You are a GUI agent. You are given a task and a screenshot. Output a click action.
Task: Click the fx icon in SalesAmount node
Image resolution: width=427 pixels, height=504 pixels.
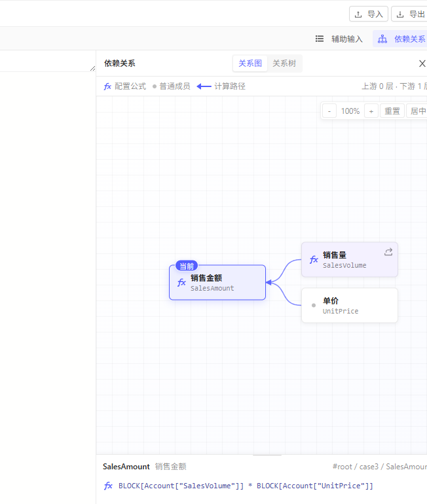[x=181, y=283]
